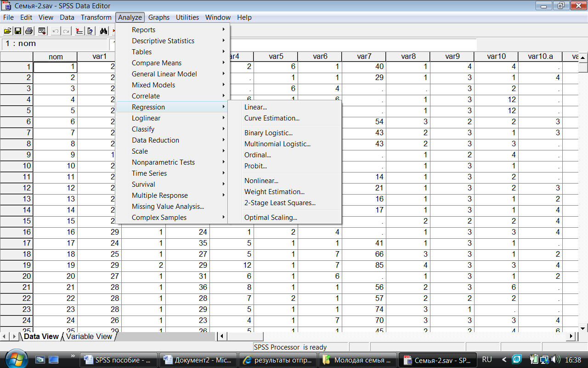Select Multinomial Logistic option

[285, 144]
